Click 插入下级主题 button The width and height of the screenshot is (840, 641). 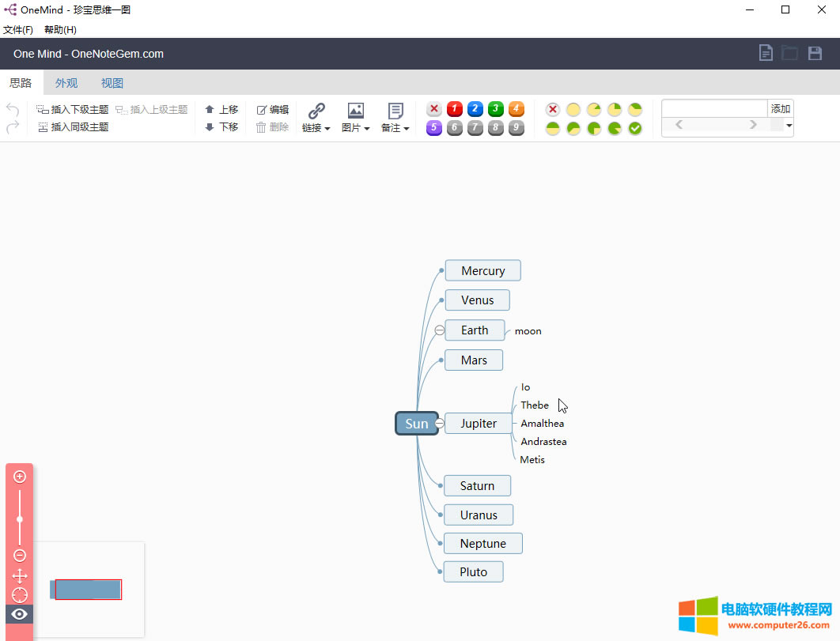click(73, 110)
